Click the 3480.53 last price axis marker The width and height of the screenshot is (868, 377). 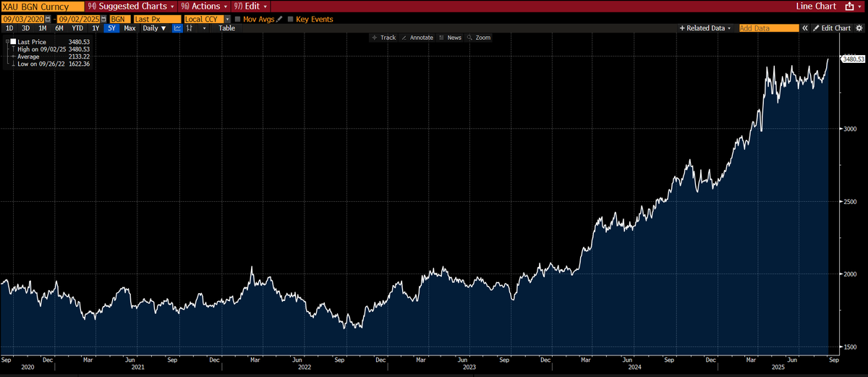851,59
